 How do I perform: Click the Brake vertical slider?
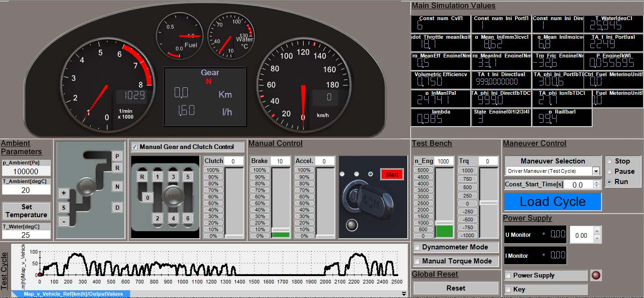click(x=281, y=203)
